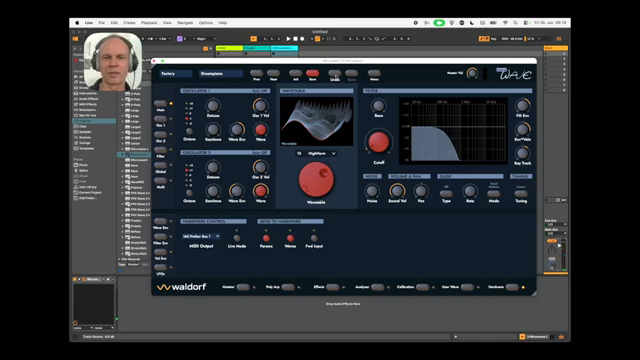Open the Navigate menu
The height and width of the screenshot is (360, 640).
coord(185,23)
